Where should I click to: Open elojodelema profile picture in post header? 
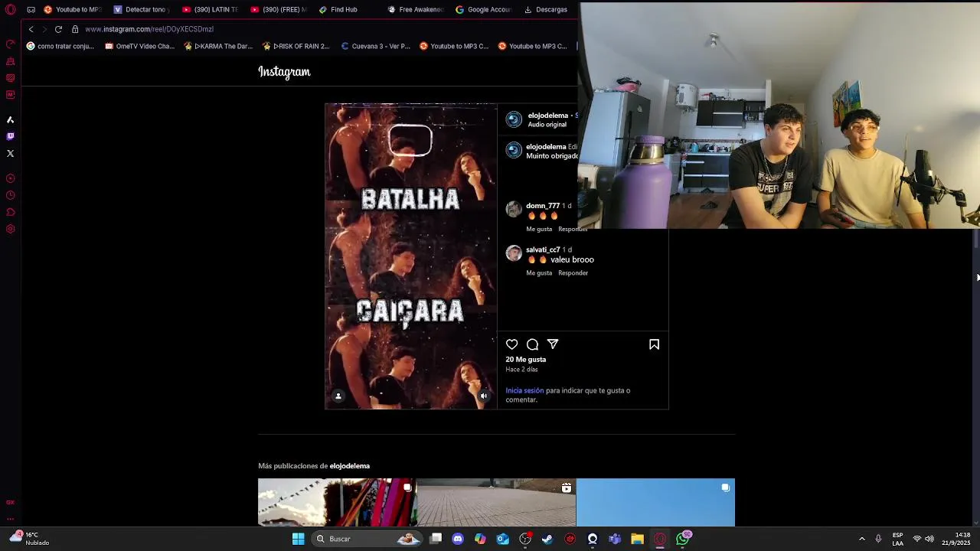pos(514,119)
